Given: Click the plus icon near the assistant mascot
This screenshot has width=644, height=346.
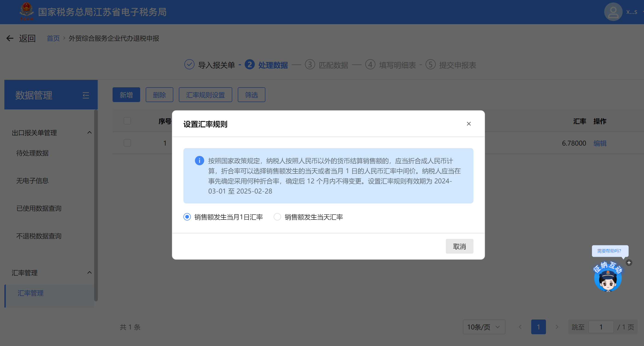Looking at the screenshot, I should tap(629, 263).
